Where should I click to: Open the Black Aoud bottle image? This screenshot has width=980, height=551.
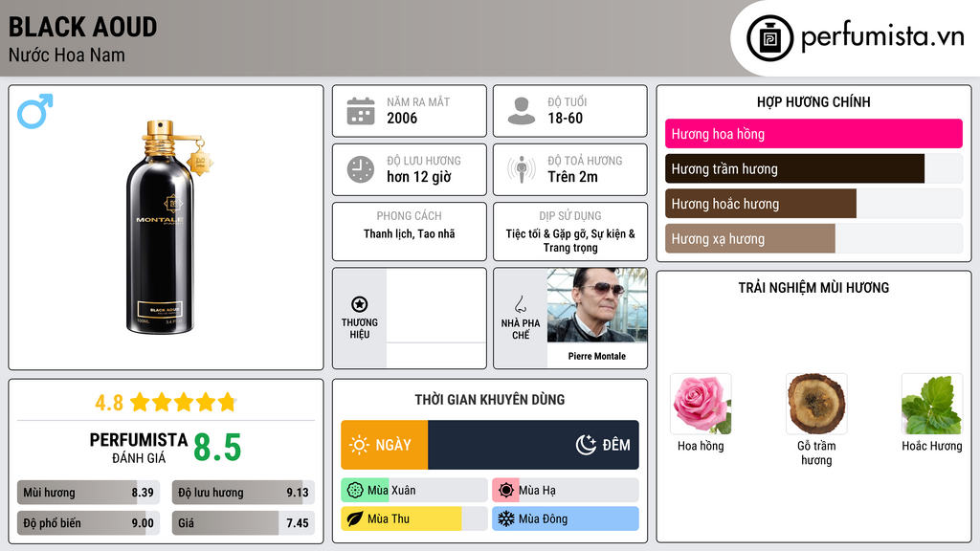170,226
